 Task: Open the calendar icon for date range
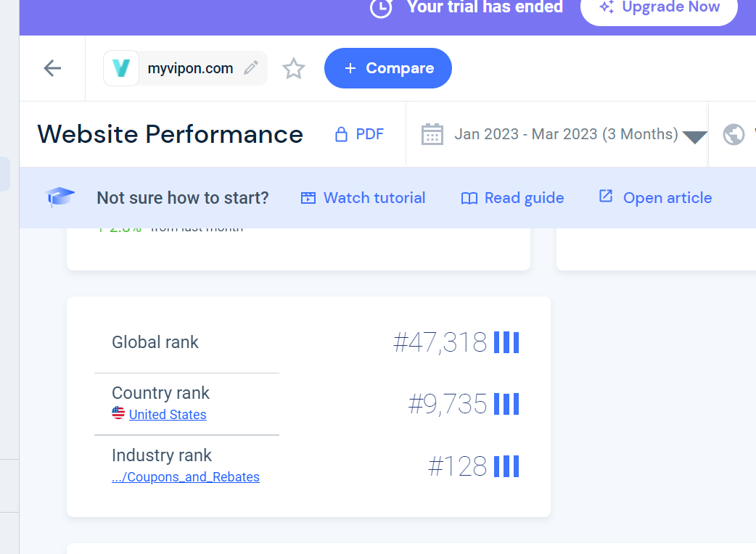(432, 134)
